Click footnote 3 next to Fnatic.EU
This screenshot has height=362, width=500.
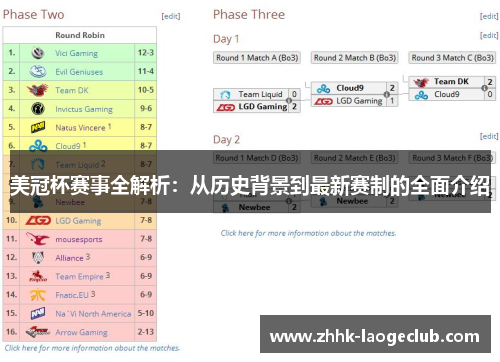pos(93,294)
